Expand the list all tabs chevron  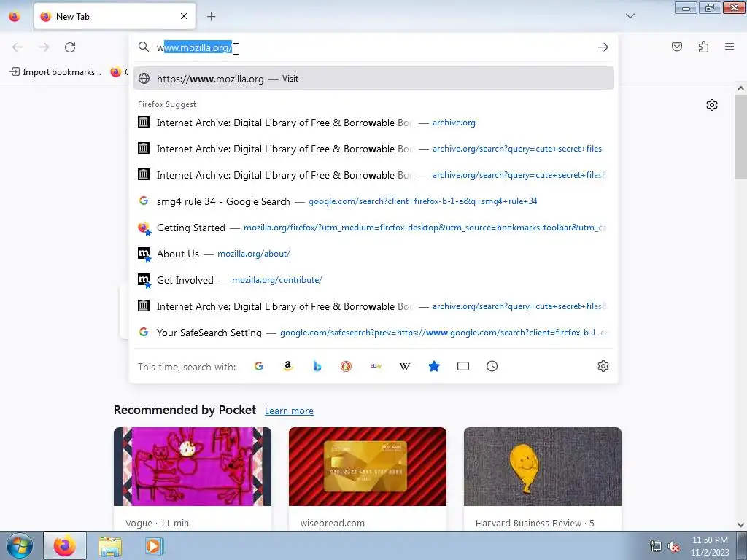tap(630, 16)
